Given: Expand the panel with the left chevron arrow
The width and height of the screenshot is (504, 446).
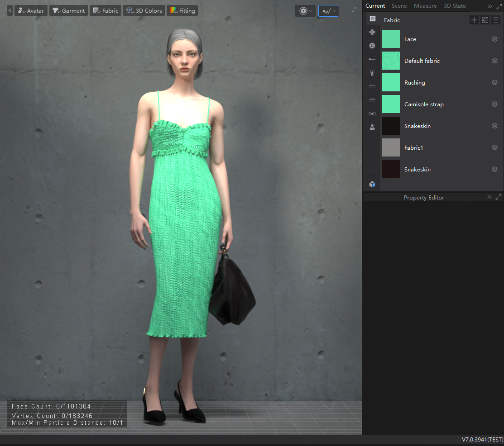Looking at the screenshot, I should coord(10,10).
